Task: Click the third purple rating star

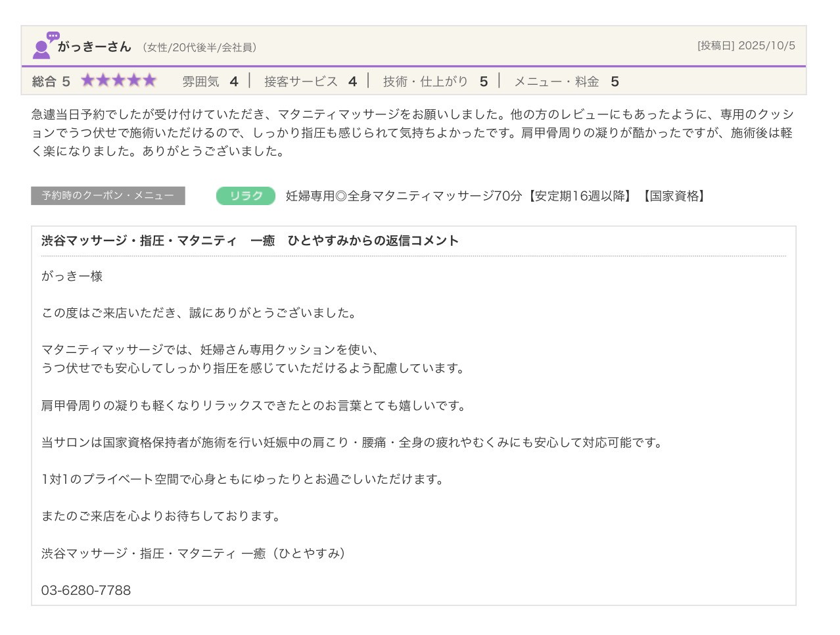Action: (x=119, y=81)
